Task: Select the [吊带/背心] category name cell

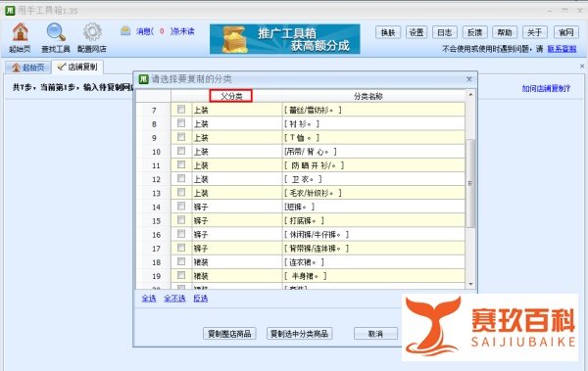Action: (x=373, y=152)
